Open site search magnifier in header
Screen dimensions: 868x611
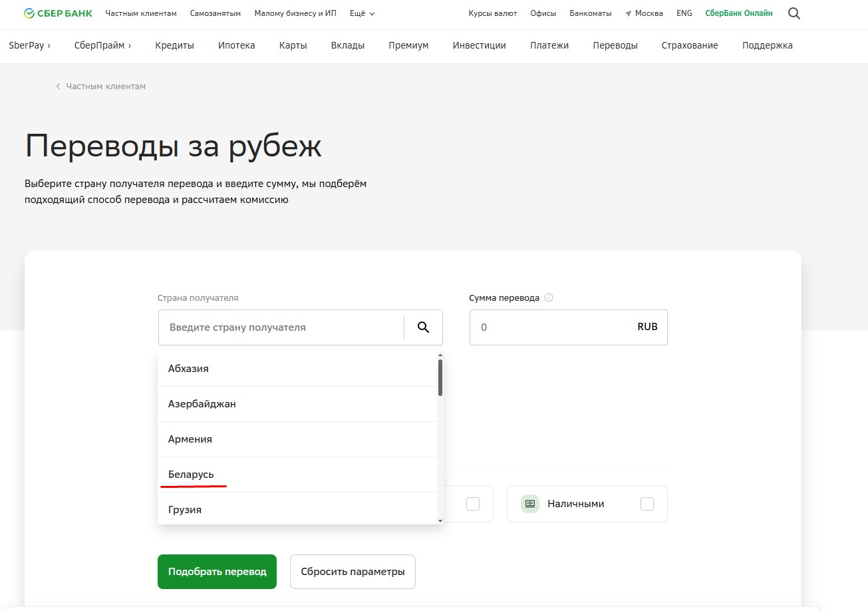[794, 13]
